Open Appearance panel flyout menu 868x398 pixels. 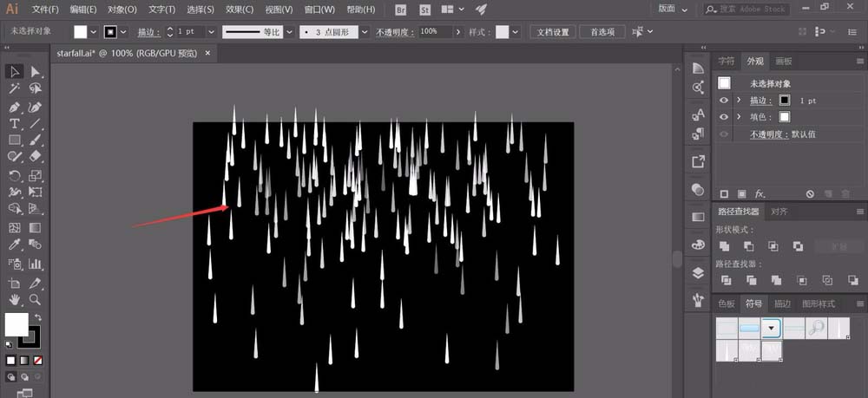click(x=859, y=61)
